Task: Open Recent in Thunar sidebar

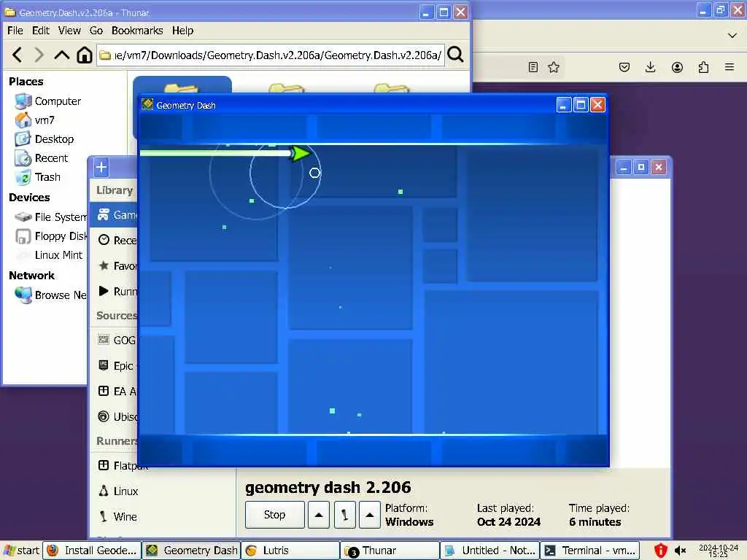Action: coord(42,158)
